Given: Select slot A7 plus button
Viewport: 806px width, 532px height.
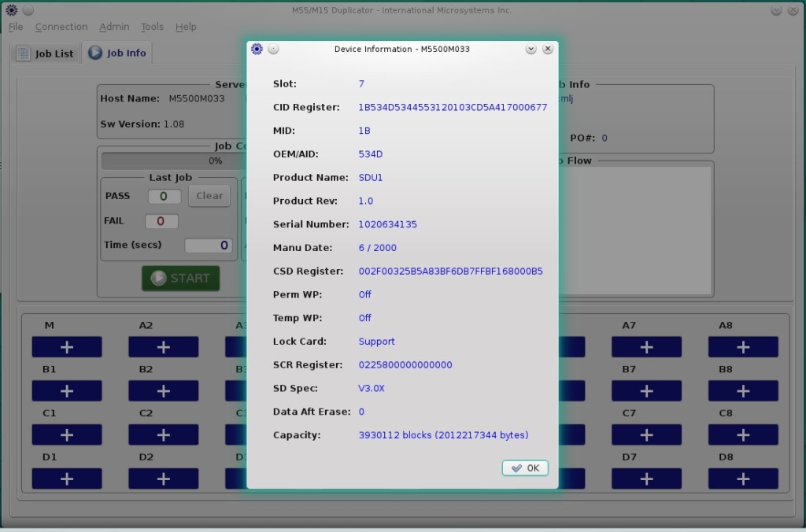Looking at the screenshot, I should (x=647, y=347).
